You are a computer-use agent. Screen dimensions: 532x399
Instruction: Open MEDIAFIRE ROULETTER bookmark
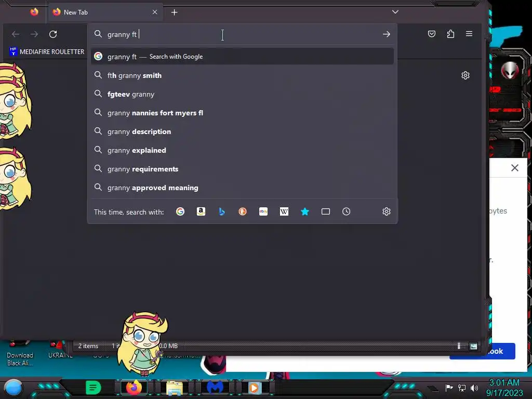[x=47, y=51]
